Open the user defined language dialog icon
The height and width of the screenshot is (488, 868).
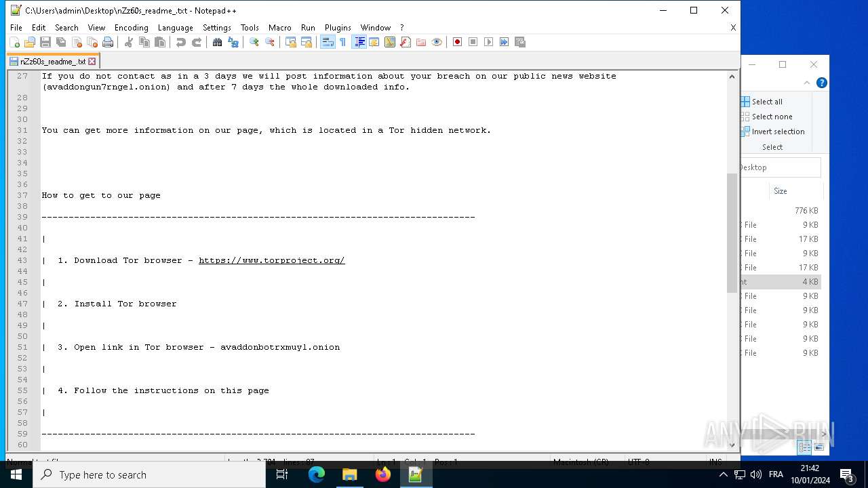click(x=374, y=42)
